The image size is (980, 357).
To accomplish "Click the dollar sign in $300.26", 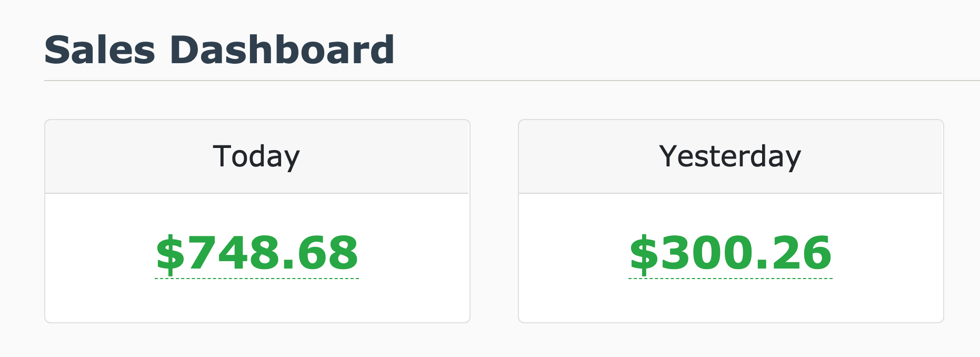I will [644, 254].
